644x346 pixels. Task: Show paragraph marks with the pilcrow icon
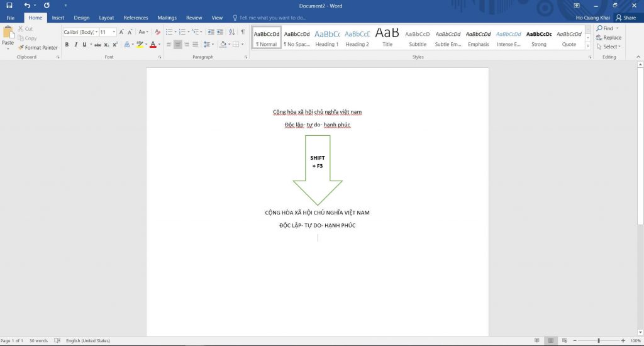coord(243,32)
